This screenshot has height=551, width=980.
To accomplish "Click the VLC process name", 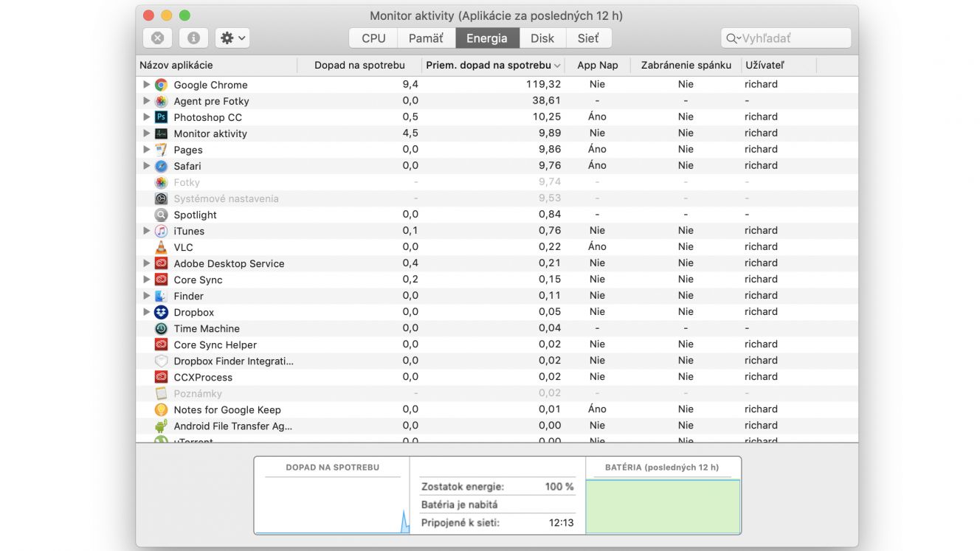I will coord(183,247).
